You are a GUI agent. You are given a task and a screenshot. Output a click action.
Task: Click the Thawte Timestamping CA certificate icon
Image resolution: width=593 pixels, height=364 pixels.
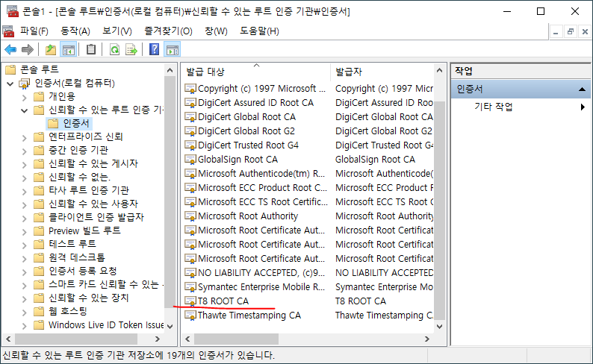[190, 316]
